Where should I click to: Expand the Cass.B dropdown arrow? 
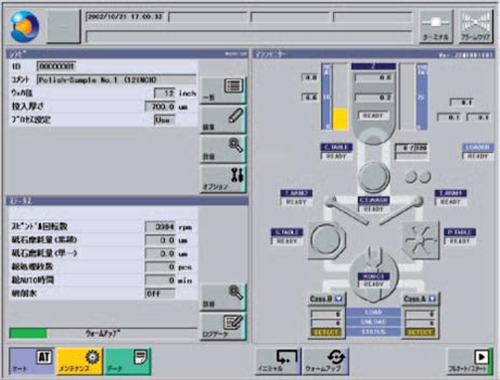[338, 299]
